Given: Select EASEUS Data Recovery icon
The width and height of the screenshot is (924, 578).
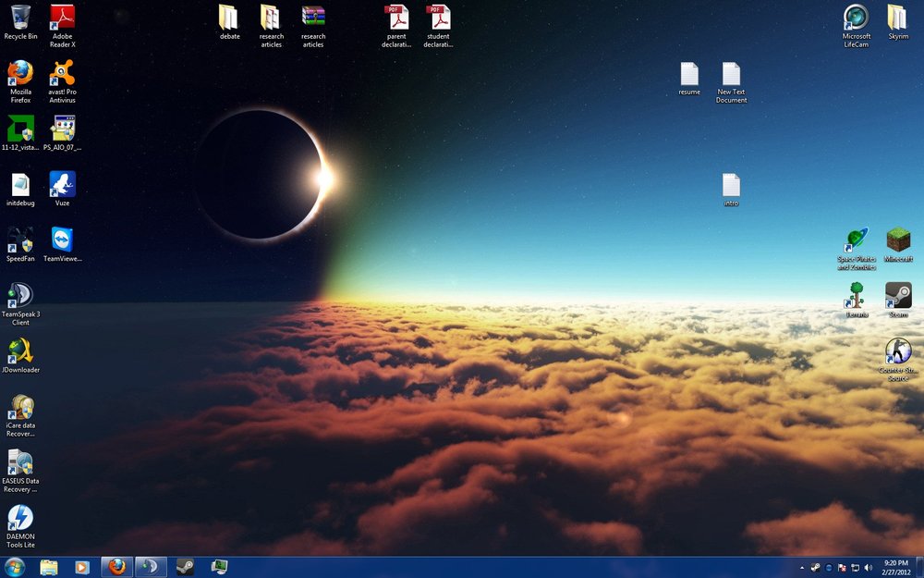Looking at the screenshot, I should pyautogui.click(x=20, y=471).
